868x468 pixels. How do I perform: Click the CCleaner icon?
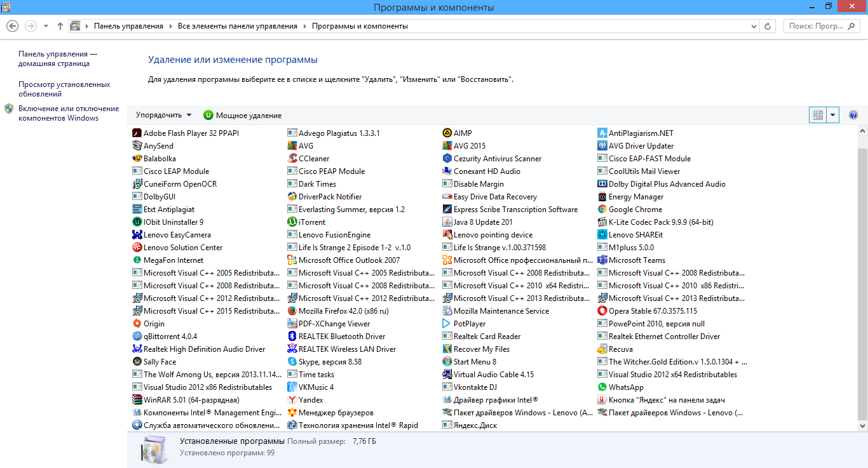tap(292, 159)
